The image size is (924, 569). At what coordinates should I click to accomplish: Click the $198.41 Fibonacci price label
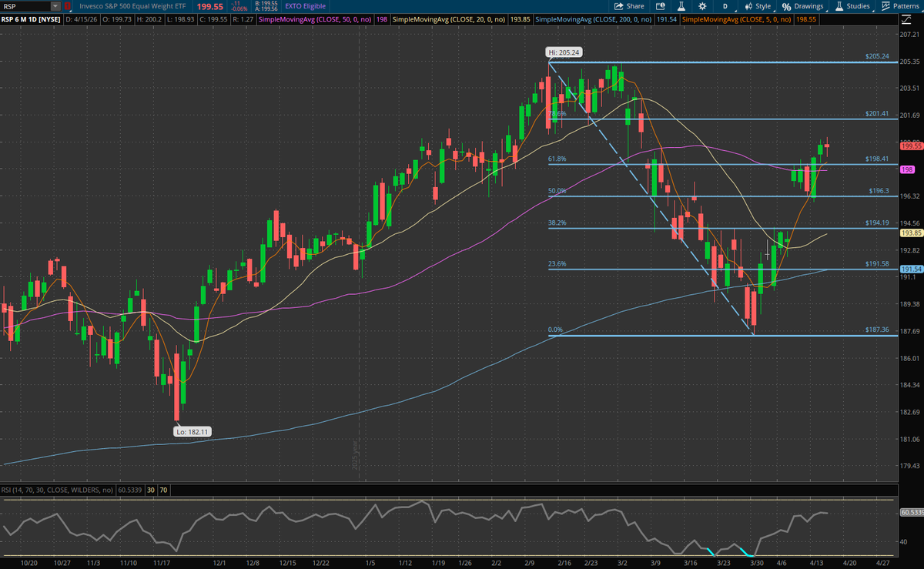(x=877, y=159)
